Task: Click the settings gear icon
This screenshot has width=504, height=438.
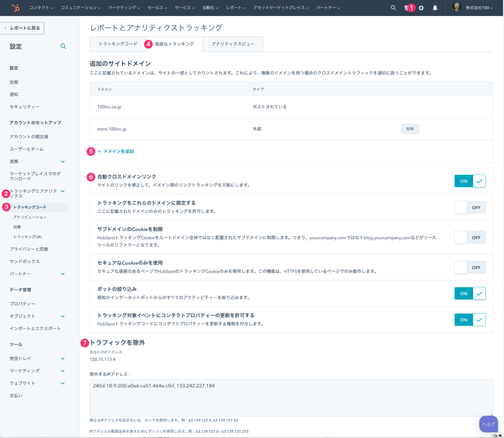Action: tap(421, 8)
